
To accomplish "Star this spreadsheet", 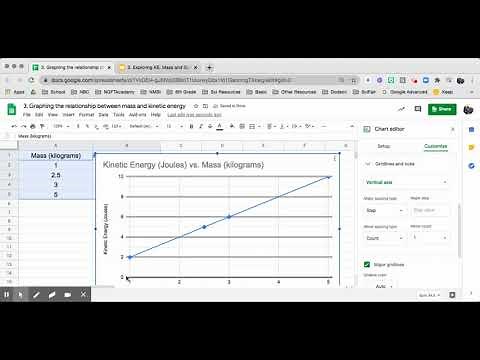I will click(196, 106).
